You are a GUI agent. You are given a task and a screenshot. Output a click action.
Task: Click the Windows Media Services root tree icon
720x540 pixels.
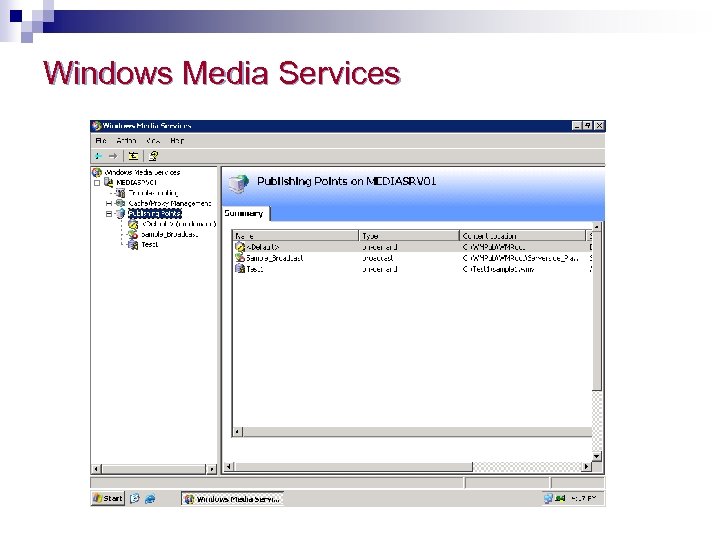tap(97, 172)
